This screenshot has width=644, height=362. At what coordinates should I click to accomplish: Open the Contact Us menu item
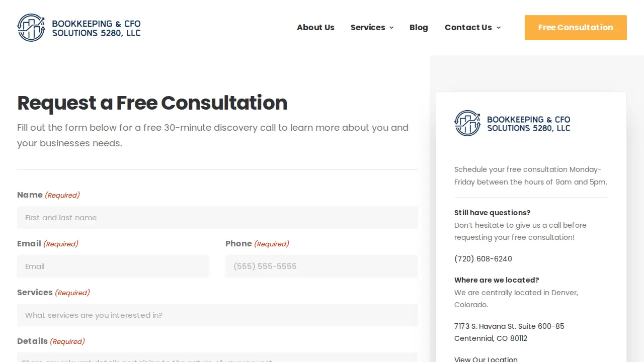click(468, 28)
